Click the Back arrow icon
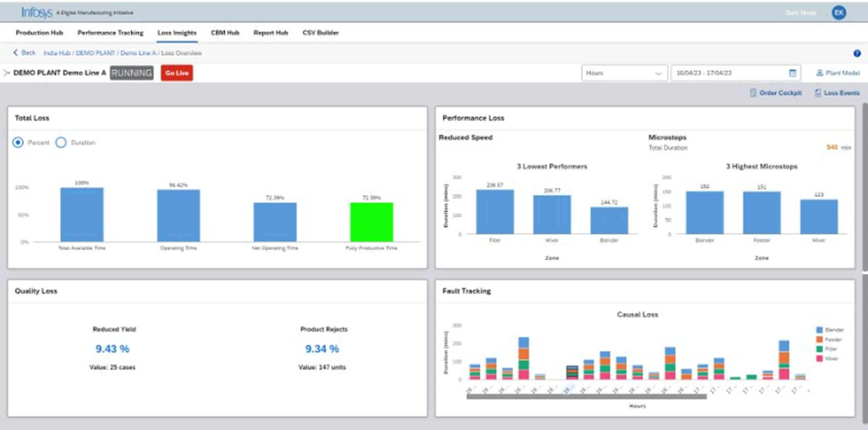The width and height of the screenshot is (868, 430). point(16,53)
